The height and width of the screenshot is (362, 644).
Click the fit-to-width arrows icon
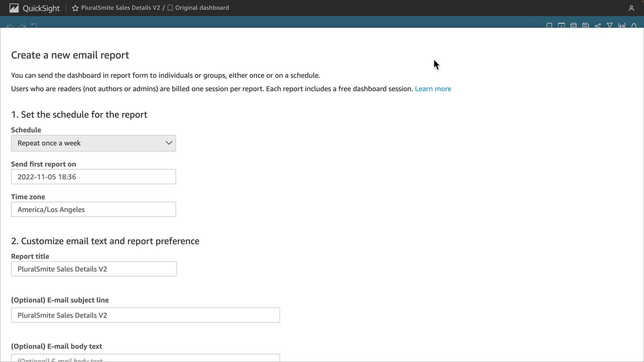tap(622, 26)
